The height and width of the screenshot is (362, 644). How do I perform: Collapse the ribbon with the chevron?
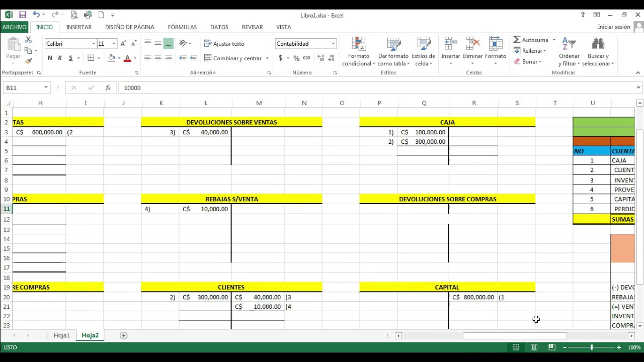coord(637,73)
